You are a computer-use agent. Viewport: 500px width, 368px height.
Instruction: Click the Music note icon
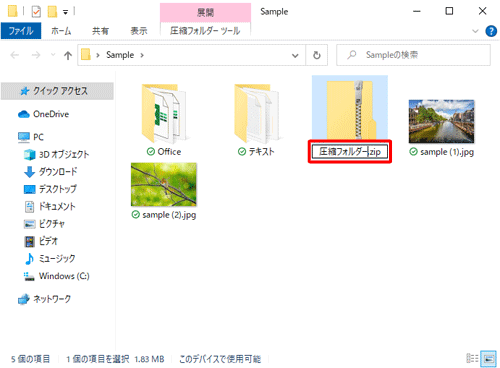29,258
